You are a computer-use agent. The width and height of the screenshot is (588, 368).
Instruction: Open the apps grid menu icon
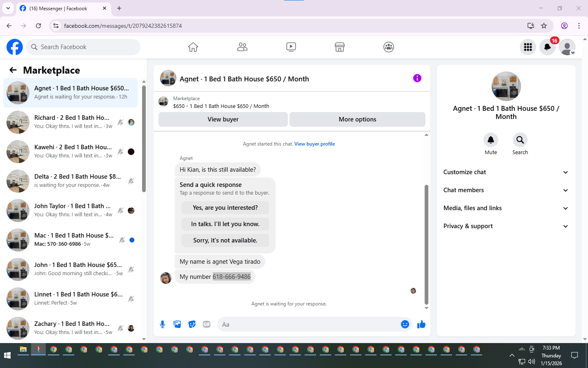(528, 47)
